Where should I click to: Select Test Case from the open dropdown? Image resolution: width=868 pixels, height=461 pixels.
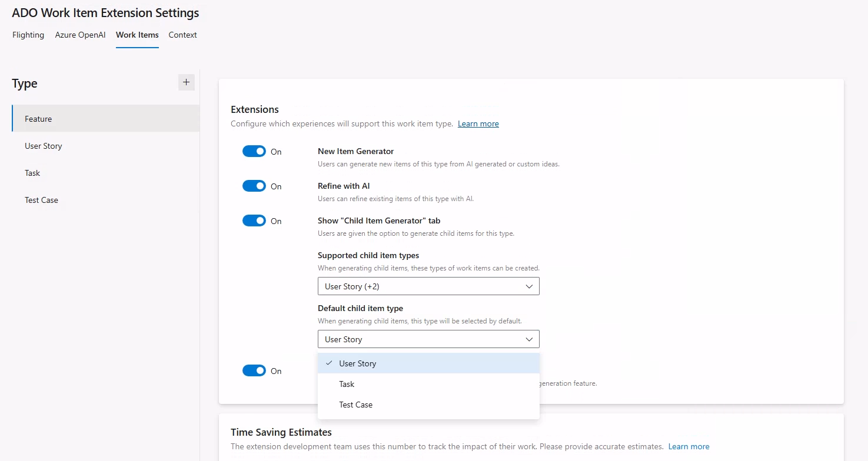point(355,405)
